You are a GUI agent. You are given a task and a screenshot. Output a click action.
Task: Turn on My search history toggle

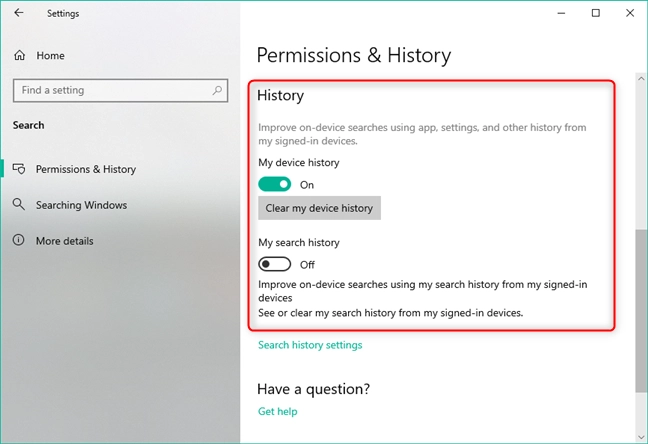[274, 264]
